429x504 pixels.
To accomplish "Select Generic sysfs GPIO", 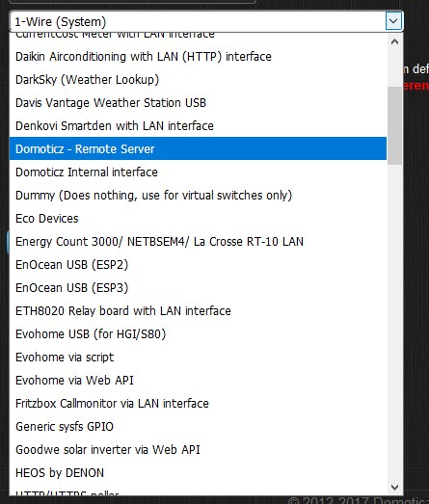I will pos(198,427).
